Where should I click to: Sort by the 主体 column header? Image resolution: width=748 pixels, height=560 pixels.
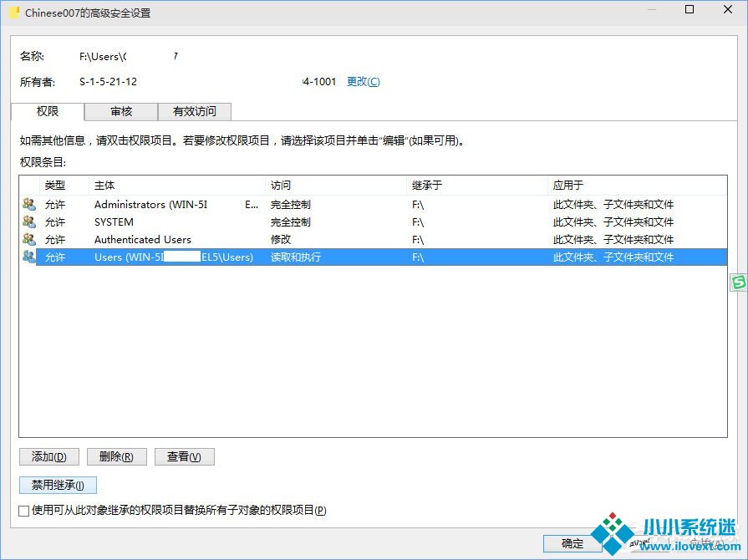[177, 185]
